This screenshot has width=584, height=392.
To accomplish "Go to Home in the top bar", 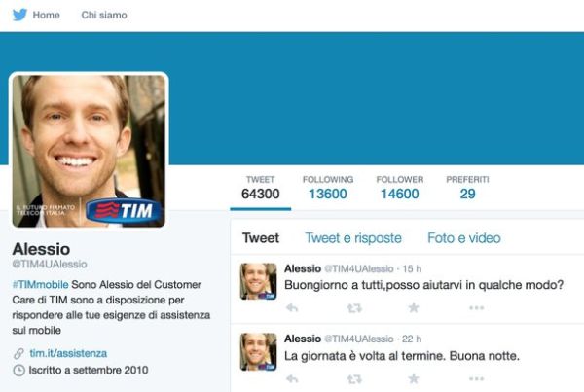I will coord(46,15).
